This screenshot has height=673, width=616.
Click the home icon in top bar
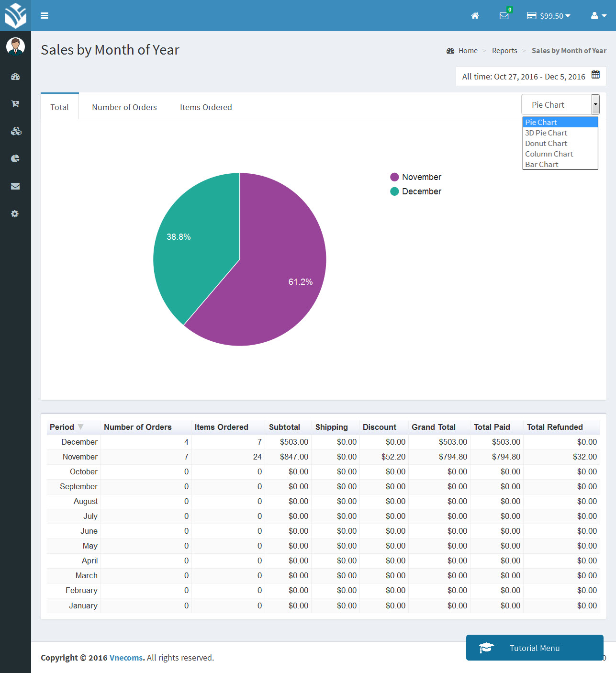coord(475,16)
